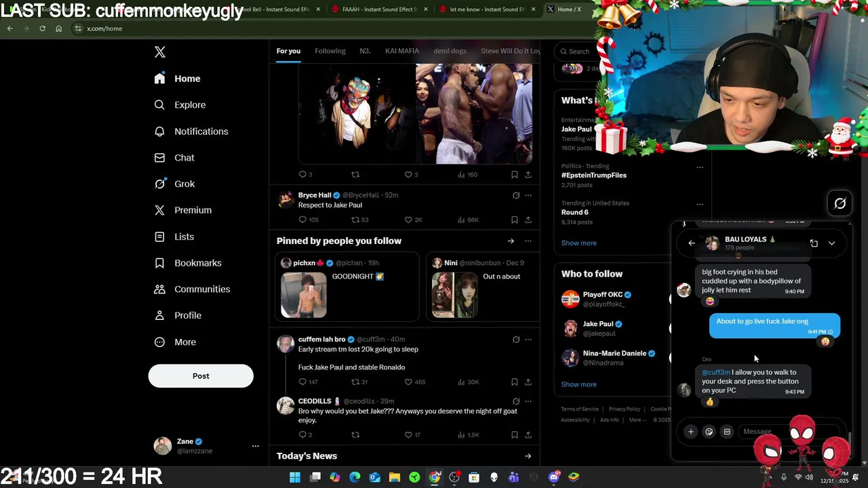Like cuffem lah bro's post
868x488 pixels.
[408, 382]
